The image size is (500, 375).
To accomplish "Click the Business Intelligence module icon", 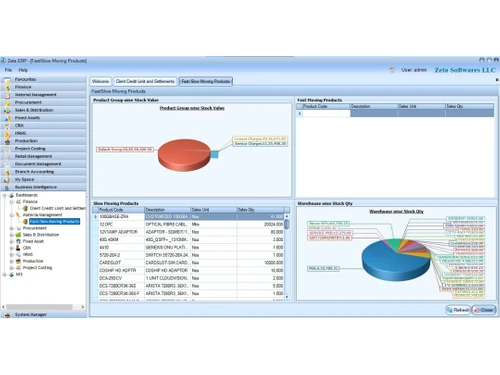I will [x=7, y=188].
